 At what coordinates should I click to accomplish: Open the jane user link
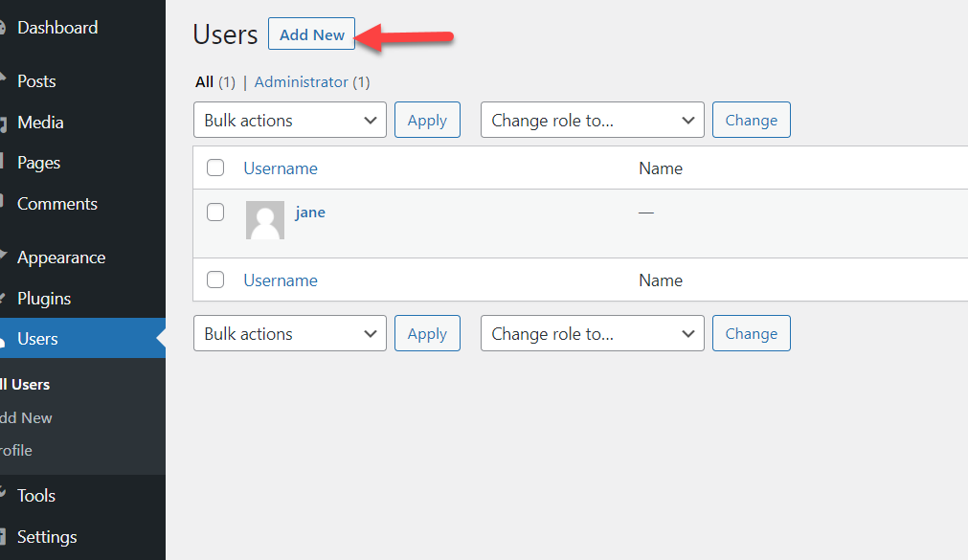click(x=310, y=213)
